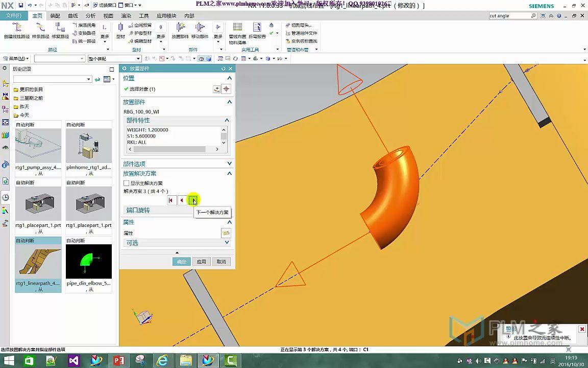Switch to the View (视图) tab

(108, 16)
